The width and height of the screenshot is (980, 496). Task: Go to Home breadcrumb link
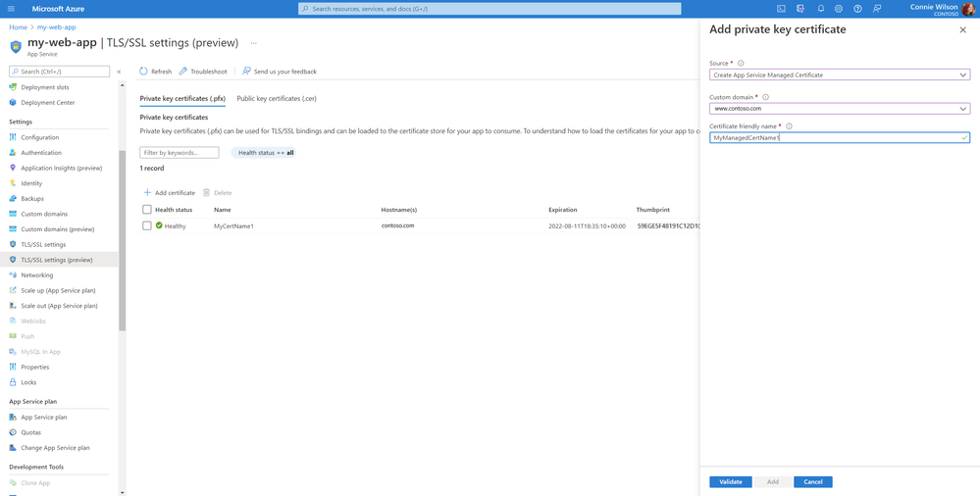(x=18, y=27)
